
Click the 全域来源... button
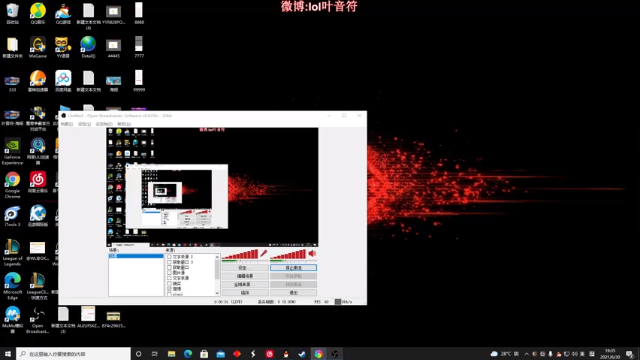point(245,284)
